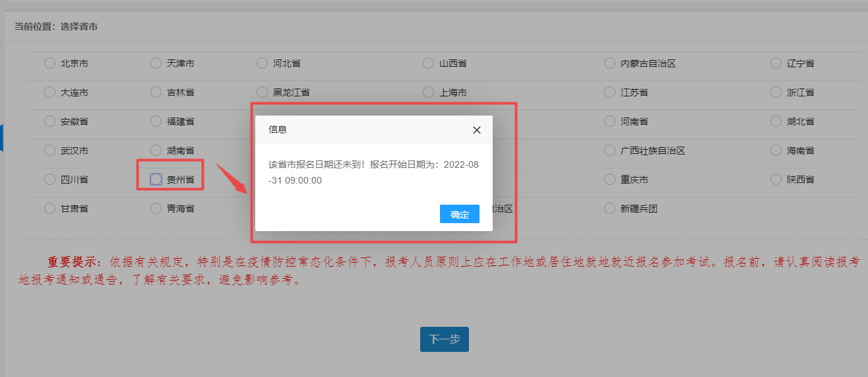The image size is (868, 377).
Task: Select the 山西省 radio button
Action: pos(428,63)
